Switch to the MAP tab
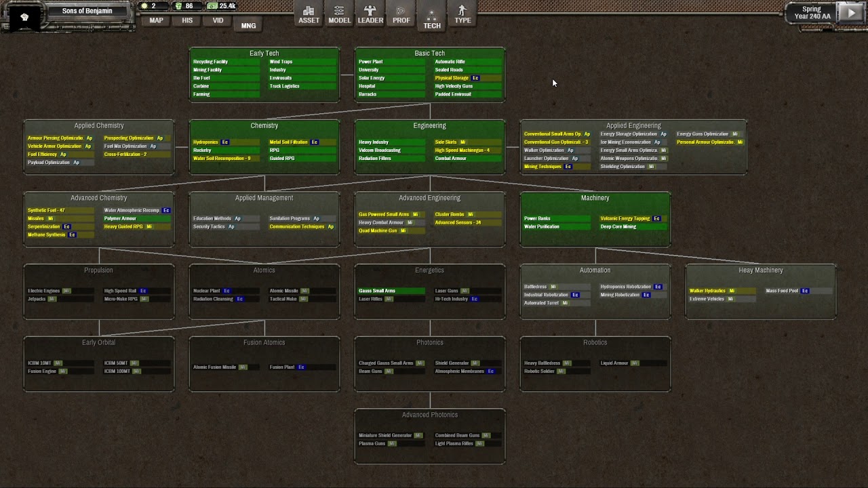Image resolution: width=868 pixels, height=488 pixels. pos(157,20)
